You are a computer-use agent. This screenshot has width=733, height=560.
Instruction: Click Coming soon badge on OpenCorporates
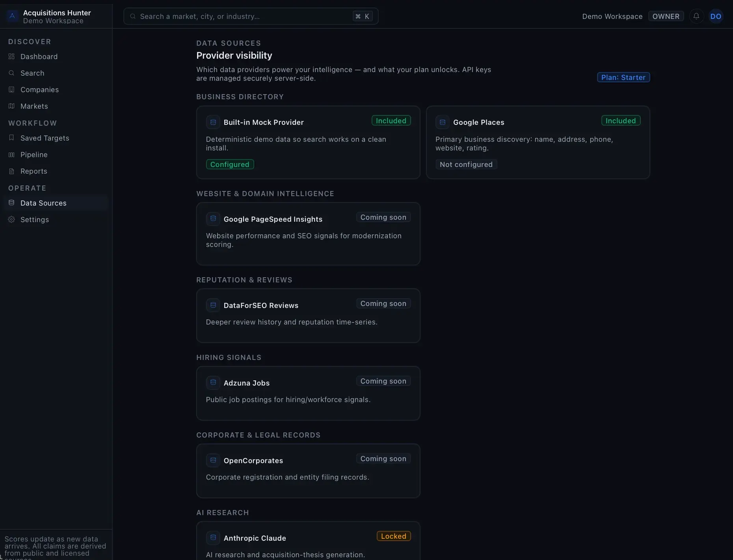(x=383, y=458)
